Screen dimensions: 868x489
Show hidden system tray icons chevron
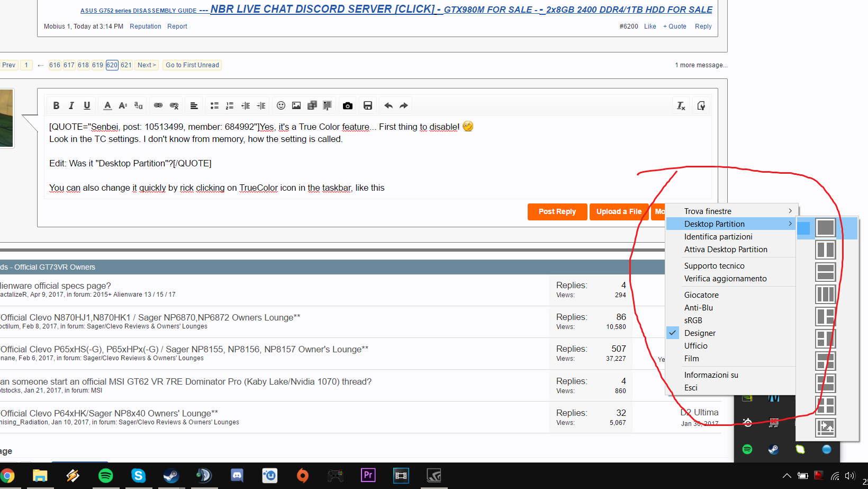[x=786, y=476]
